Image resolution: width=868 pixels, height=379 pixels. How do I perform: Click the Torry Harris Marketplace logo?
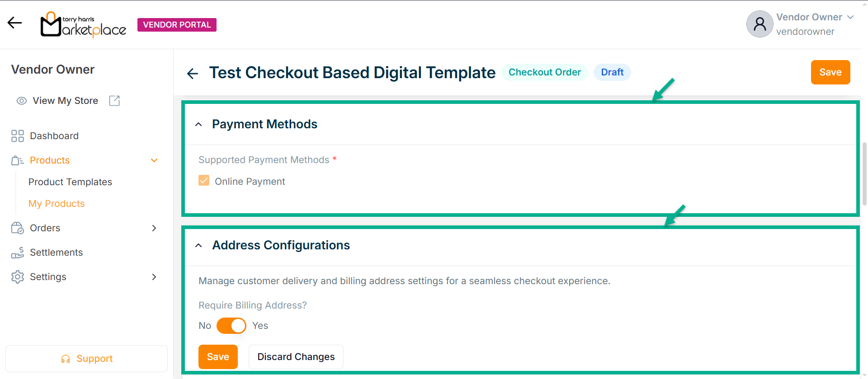click(83, 25)
